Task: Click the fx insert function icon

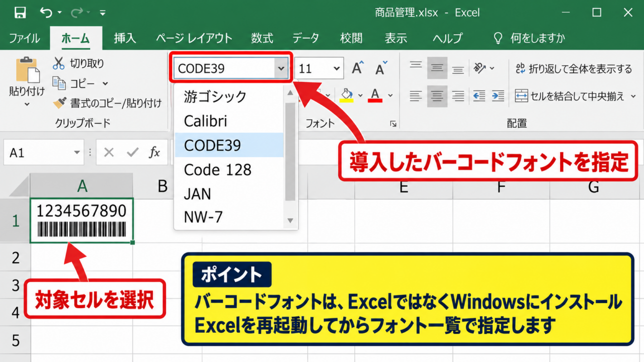Action: point(154,152)
